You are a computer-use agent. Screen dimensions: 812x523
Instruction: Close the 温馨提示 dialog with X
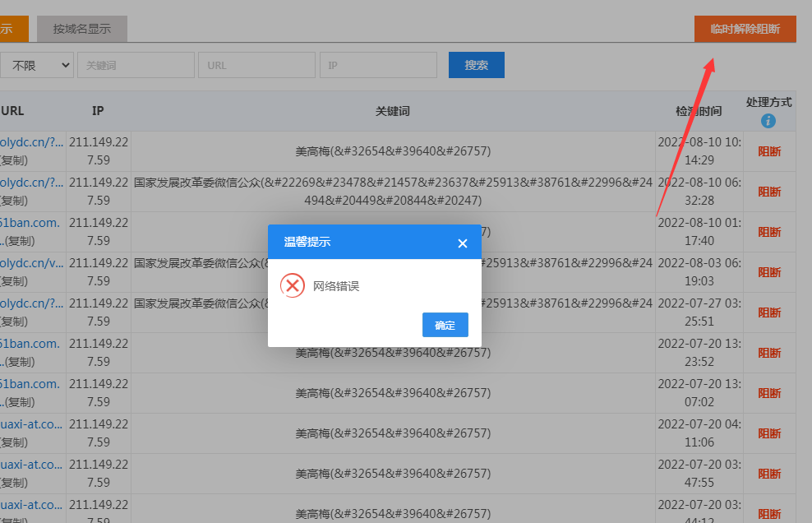point(462,243)
